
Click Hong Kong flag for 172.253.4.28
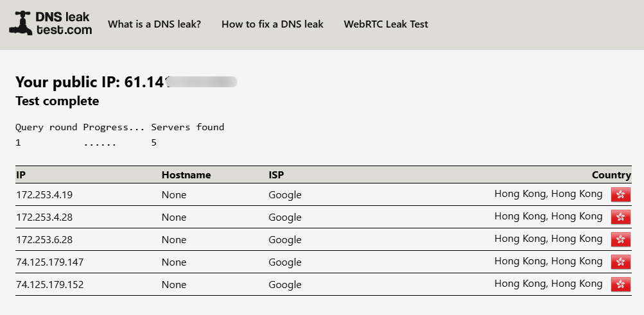coord(620,217)
